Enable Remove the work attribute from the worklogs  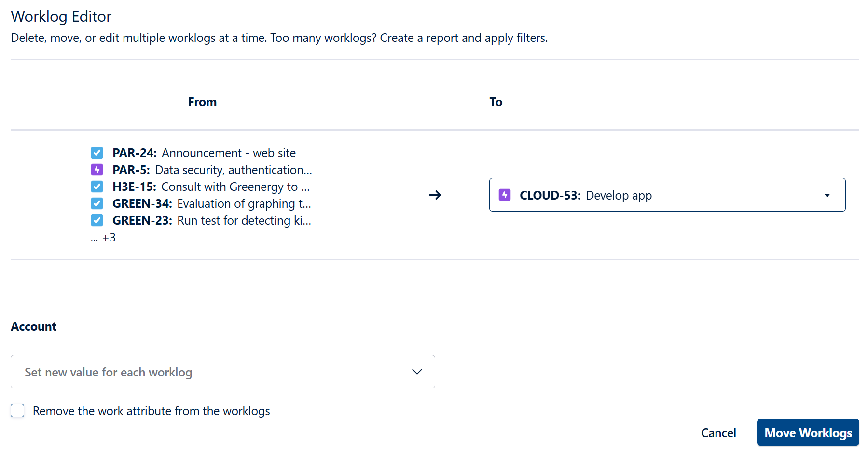pyautogui.click(x=17, y=411)
